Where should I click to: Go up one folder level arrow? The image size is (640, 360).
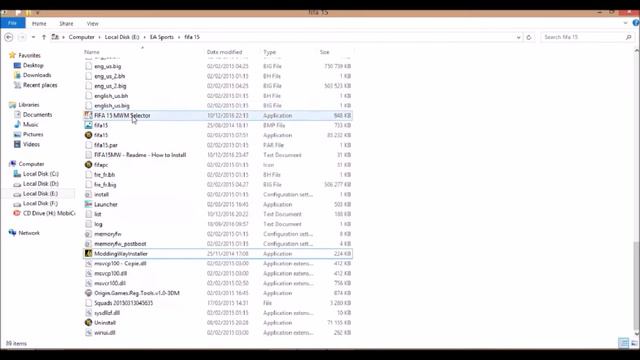point(44,37)
